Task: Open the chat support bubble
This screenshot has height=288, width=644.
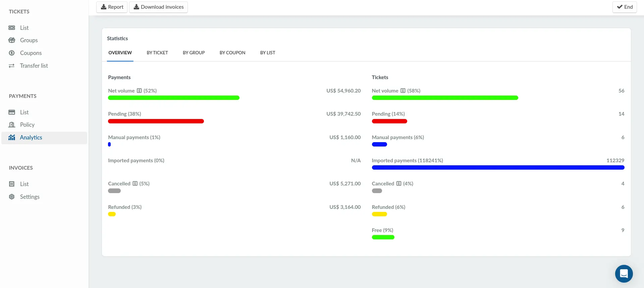Action: (x=624, y=274)
